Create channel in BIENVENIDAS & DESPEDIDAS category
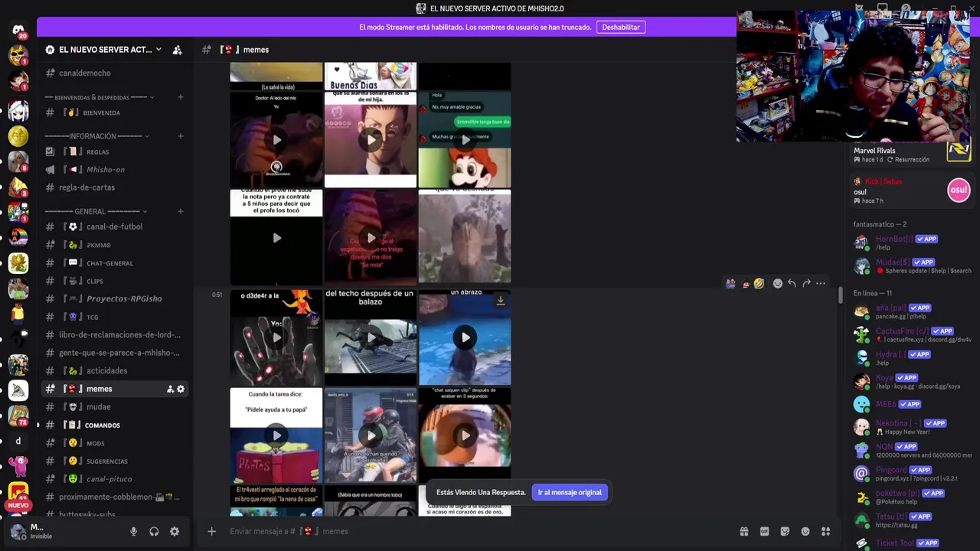Screen dimensions: 980x551 181,97
